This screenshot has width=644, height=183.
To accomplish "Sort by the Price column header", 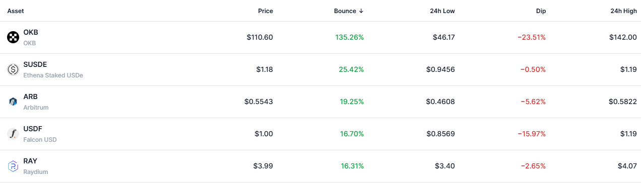I will tap(266, 11).
